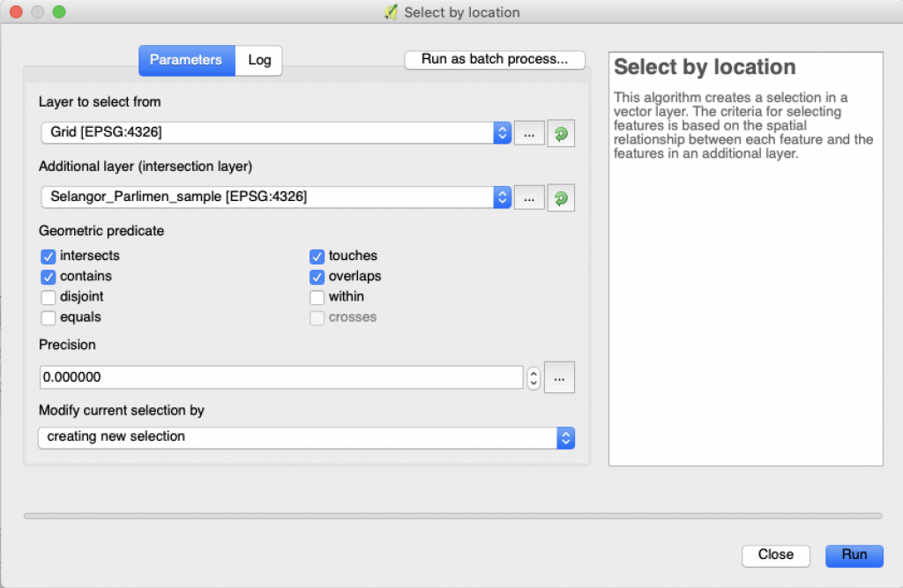This screenshot has height=588, width=903.
Task: Enable the disjoint predicate checkbox
Action: 49,297
